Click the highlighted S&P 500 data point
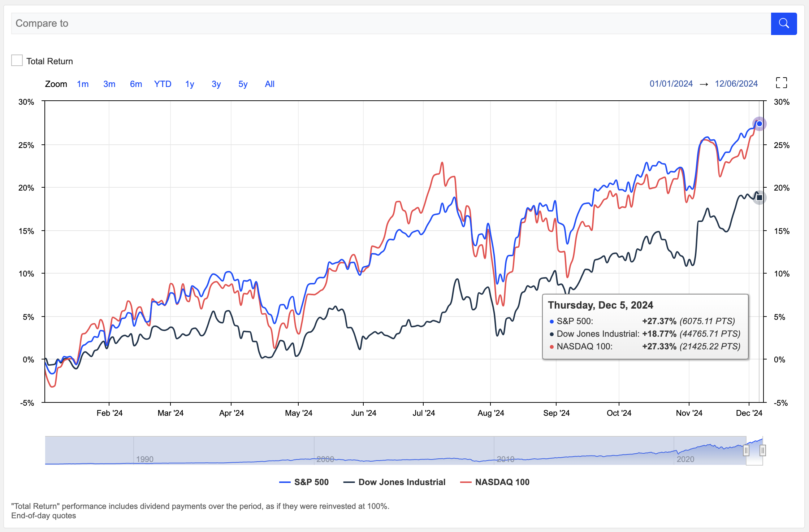The image size is (809, 532). (x=759, y=124)
